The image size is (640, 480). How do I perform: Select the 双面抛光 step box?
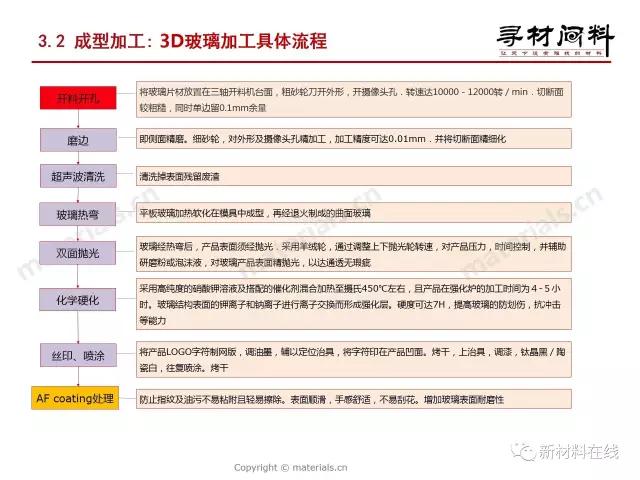pos(78,253)
